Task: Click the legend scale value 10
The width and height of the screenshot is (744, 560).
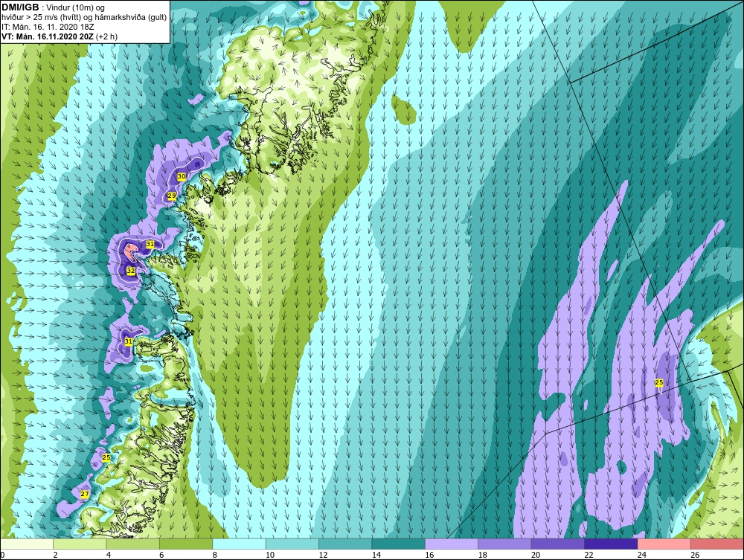Action: (270, 555)
